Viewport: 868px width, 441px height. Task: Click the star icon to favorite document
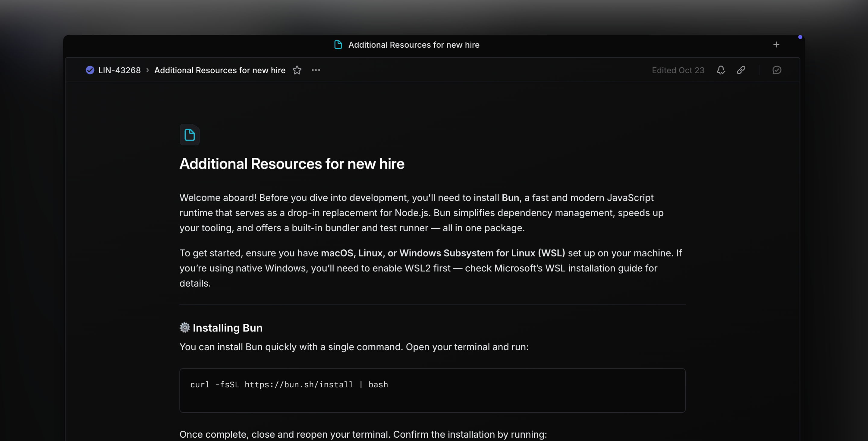click(x=297, y=70)
